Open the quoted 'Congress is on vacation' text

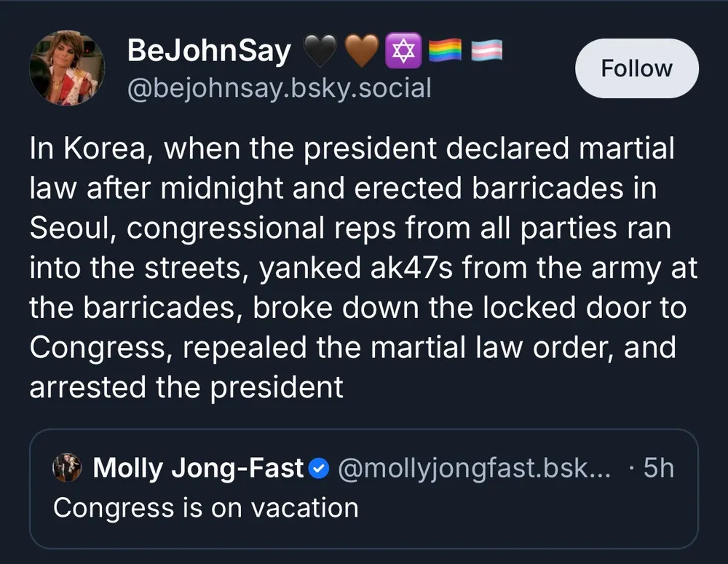(x=206, y=507)
